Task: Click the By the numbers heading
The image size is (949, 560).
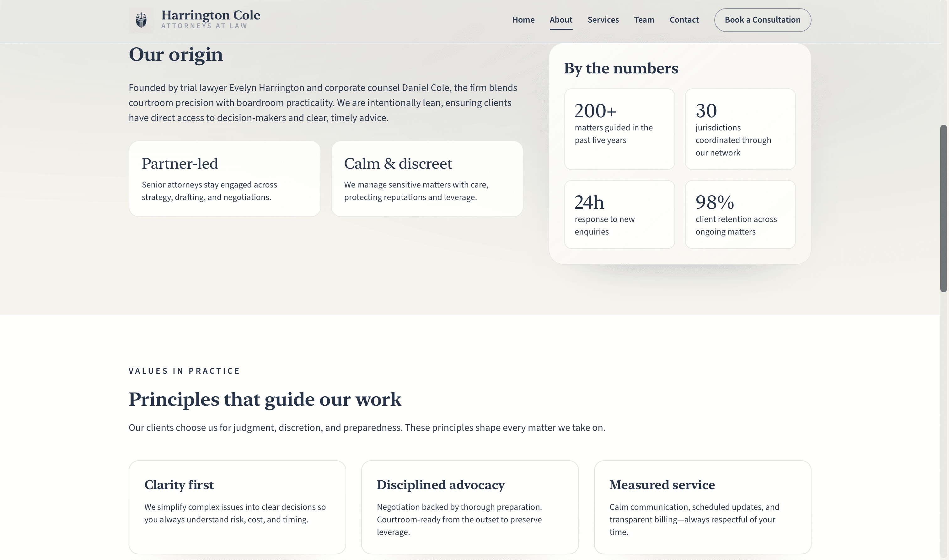Action: (621, 68)
